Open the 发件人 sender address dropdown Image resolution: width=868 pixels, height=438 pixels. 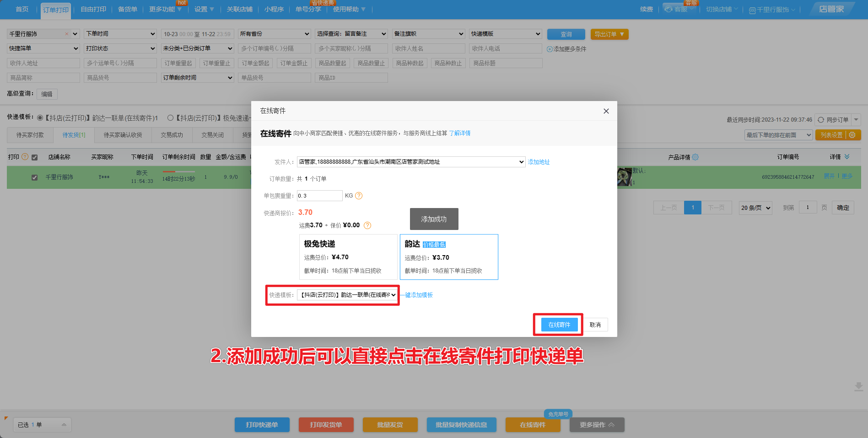point(410,162)
